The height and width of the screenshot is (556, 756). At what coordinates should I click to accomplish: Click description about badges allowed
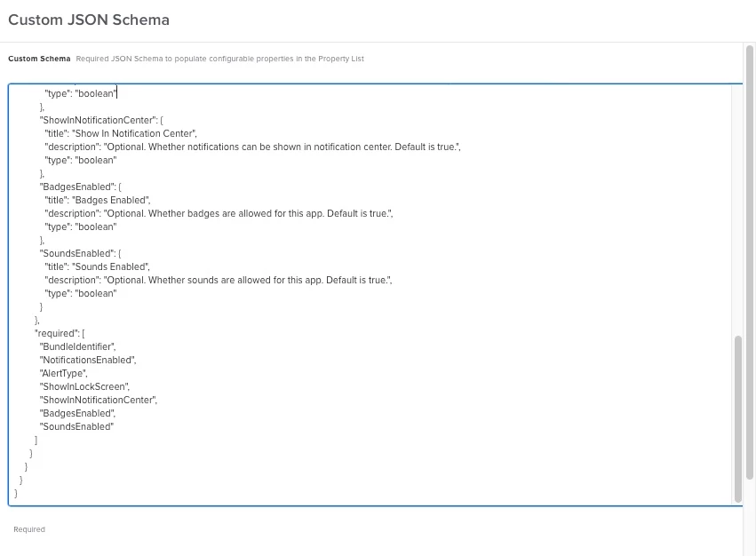click(219, 213)
